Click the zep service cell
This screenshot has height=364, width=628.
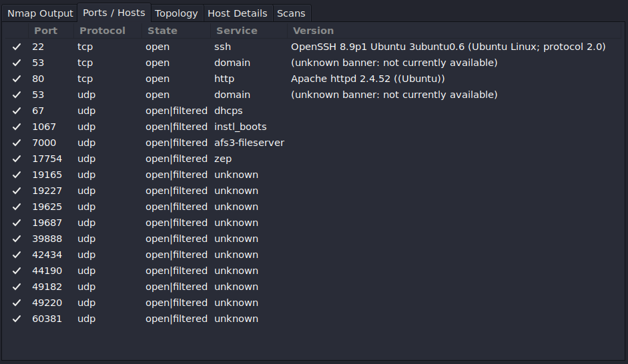click(x=223, y=159)
